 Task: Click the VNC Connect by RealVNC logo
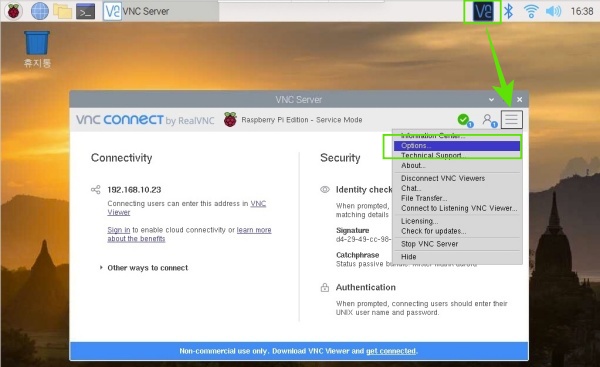pyautogui.click(x=145, y=120)
